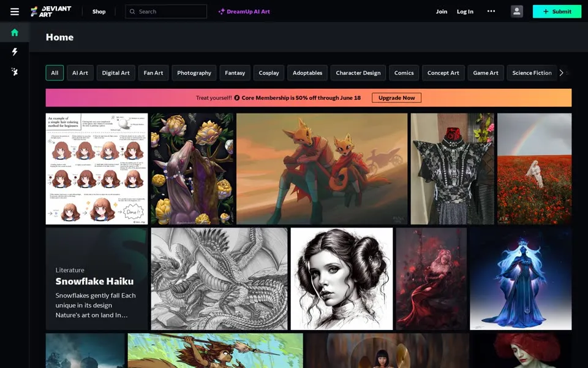Select the Fan Art category tab

click(x=153, y=73)
